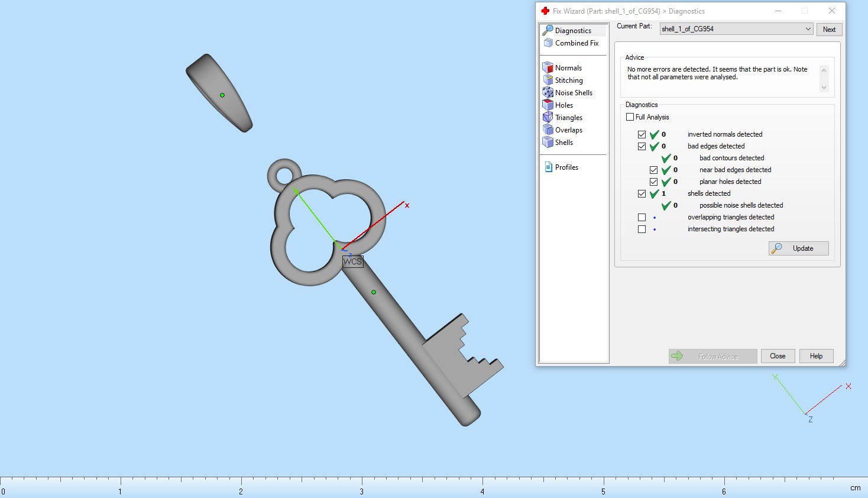Image resolution: width=868 pixels, height=498 pixels.
Task: Click the green point on detached shell
Action: 222,95
